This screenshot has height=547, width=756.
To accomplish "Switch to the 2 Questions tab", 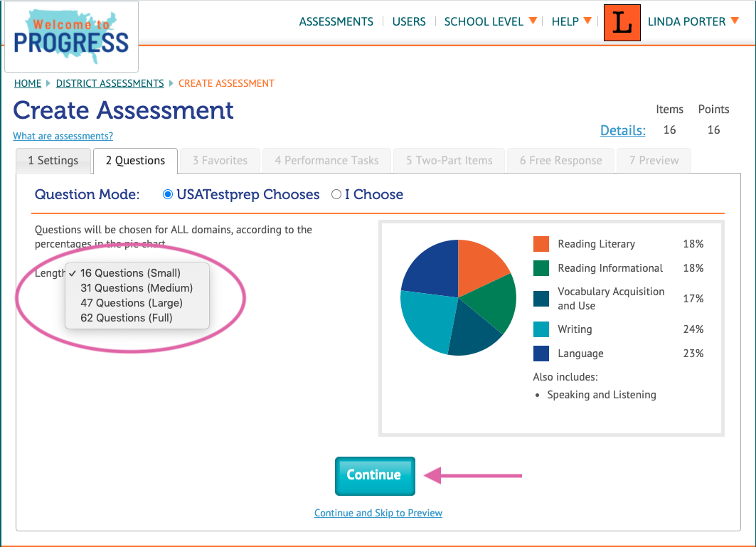I will [135, 161].
